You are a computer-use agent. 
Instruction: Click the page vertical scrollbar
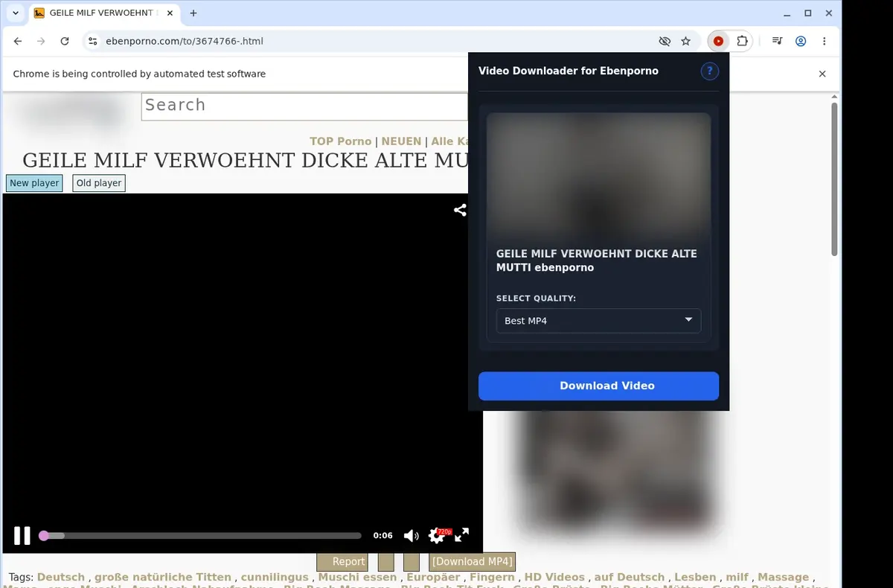tap(834, 179)
